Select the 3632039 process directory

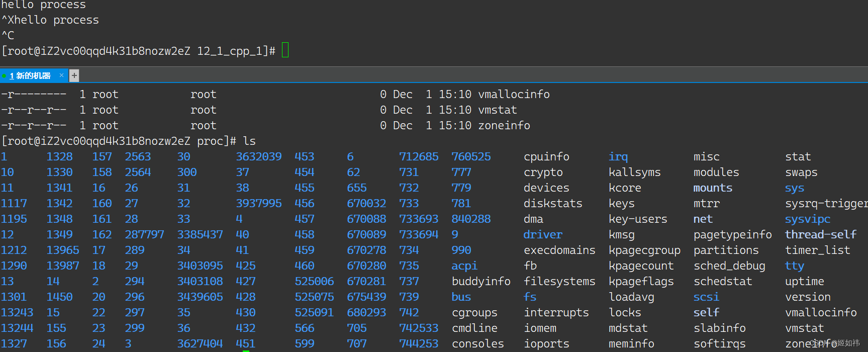coord(259,157)
